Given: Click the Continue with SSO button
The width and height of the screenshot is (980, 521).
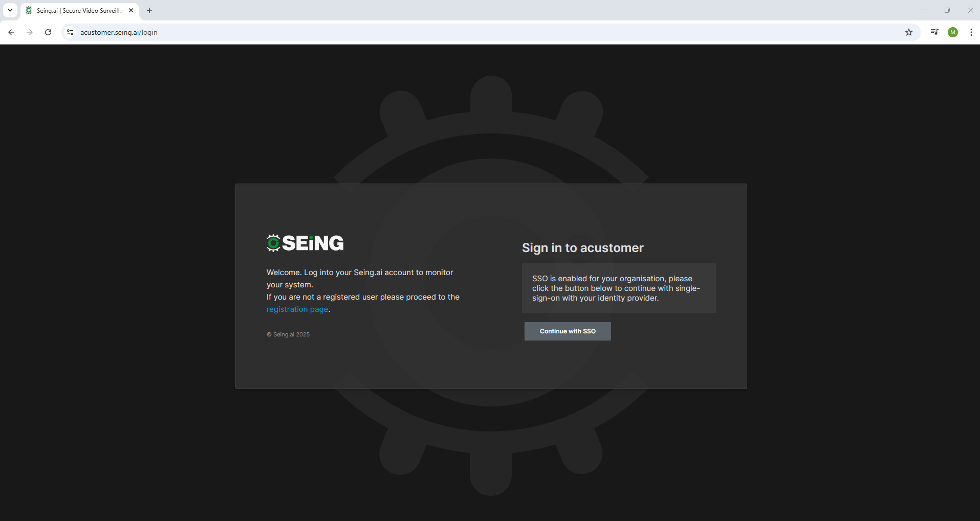Looking at the screenshot, I should [x=568, y=331].
